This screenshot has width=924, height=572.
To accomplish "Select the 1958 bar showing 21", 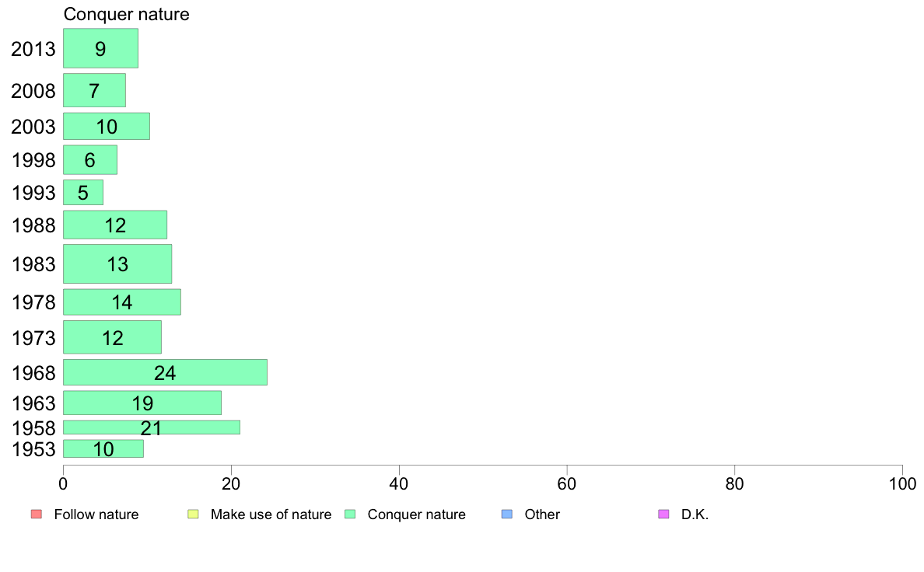I will tap(152, 427).
